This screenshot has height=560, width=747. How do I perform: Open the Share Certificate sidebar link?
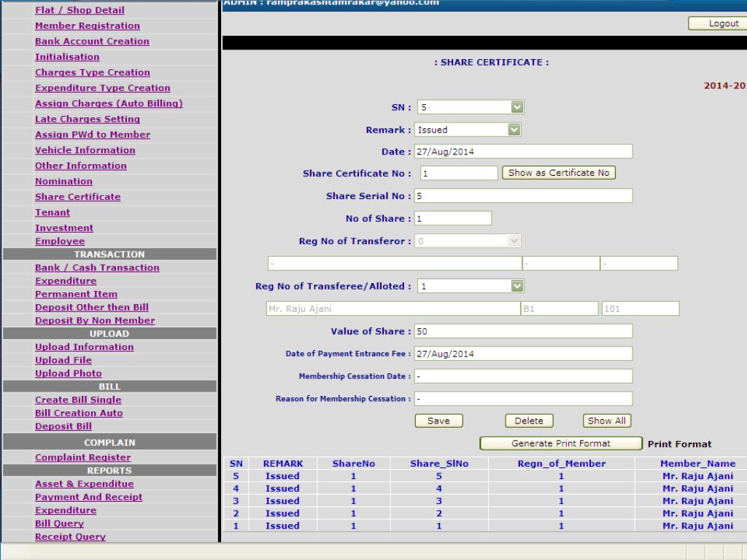77,197
